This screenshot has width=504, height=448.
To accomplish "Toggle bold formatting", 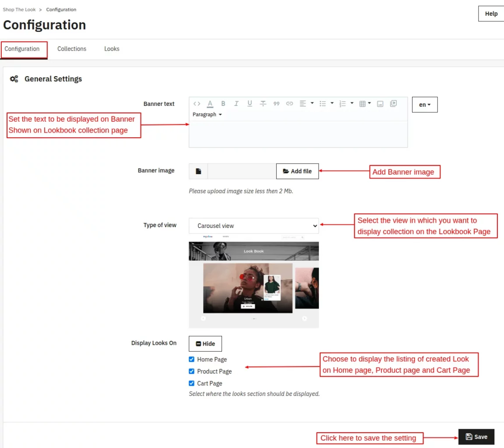I will click(x=223, y=103).
